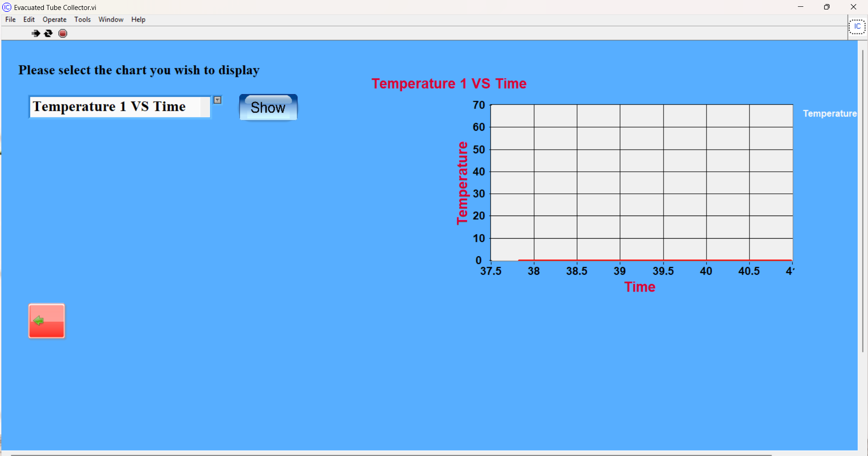Click the VI connector icon at top right
The width and height of the screenshot is (868, 456).
[857, 27]
